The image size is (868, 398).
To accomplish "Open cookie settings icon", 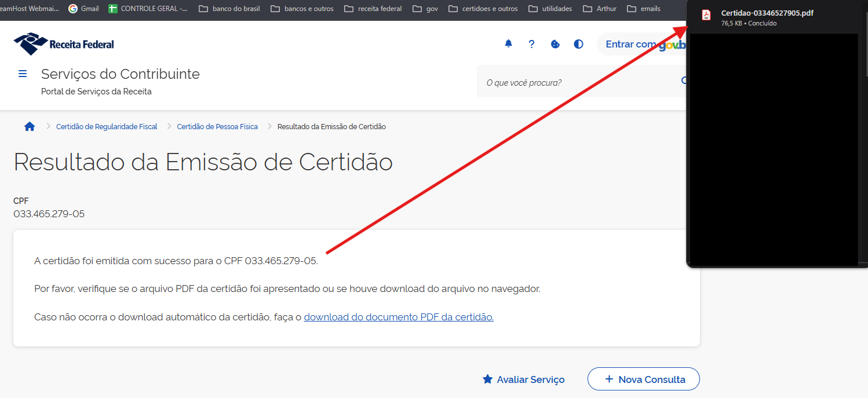I will (x=555, y=44).
